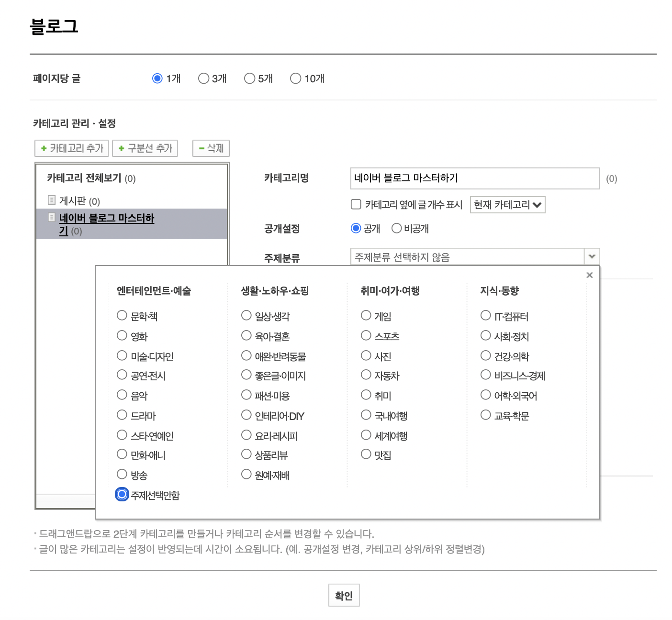Choose the 국내여행 topic
This screenshot has width=672, height=620.
coord(366,415)
